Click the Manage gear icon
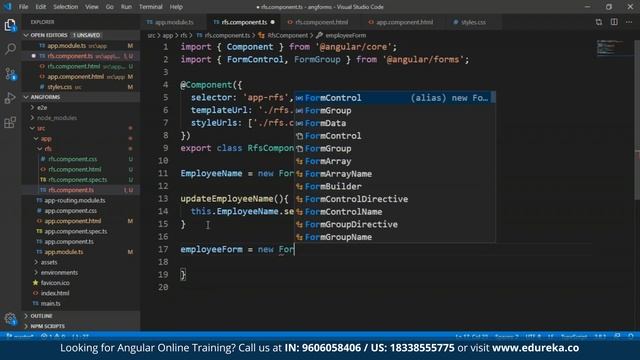The height and width of the screenshot is (360, 640). 10,318
